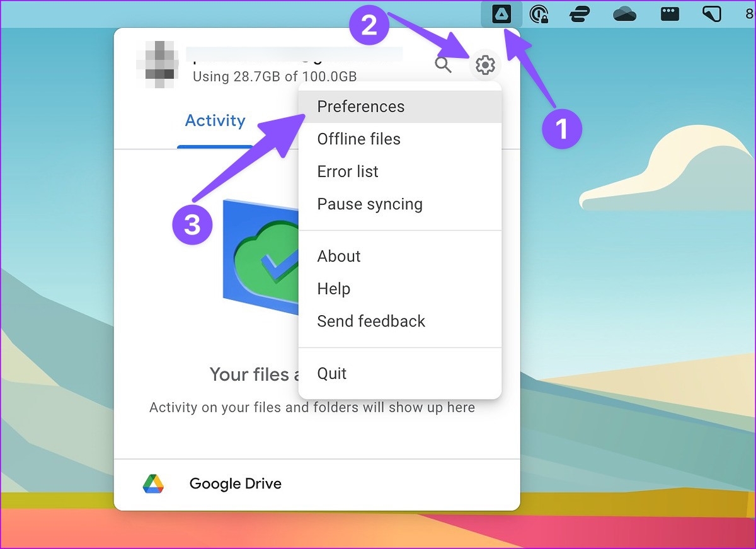Click the search magnifier icon
This screenshot has height=549, width=756.
444,65
